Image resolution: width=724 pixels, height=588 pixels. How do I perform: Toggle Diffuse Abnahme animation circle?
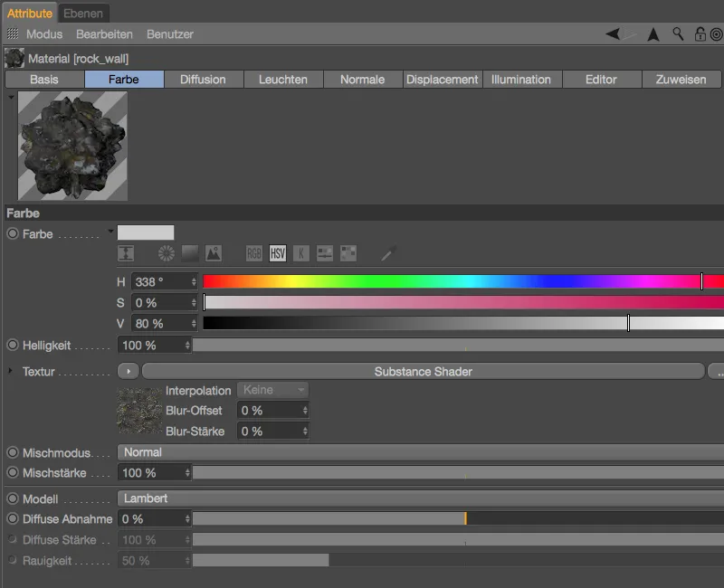point(13,518)
